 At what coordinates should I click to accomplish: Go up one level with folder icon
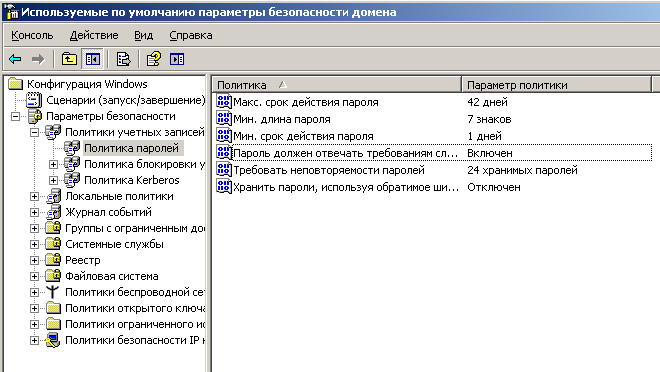[x=69, y=59]
